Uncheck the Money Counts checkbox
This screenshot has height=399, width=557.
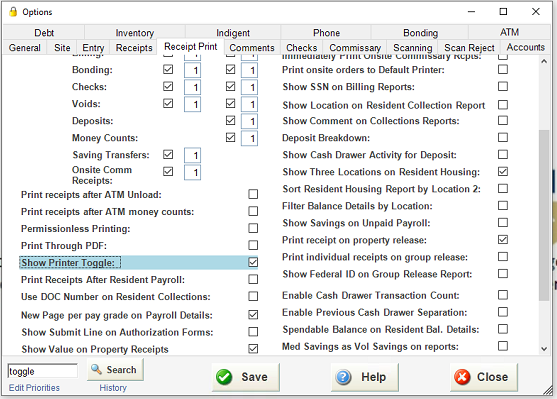pyautogui.click(x=230, y=137)
